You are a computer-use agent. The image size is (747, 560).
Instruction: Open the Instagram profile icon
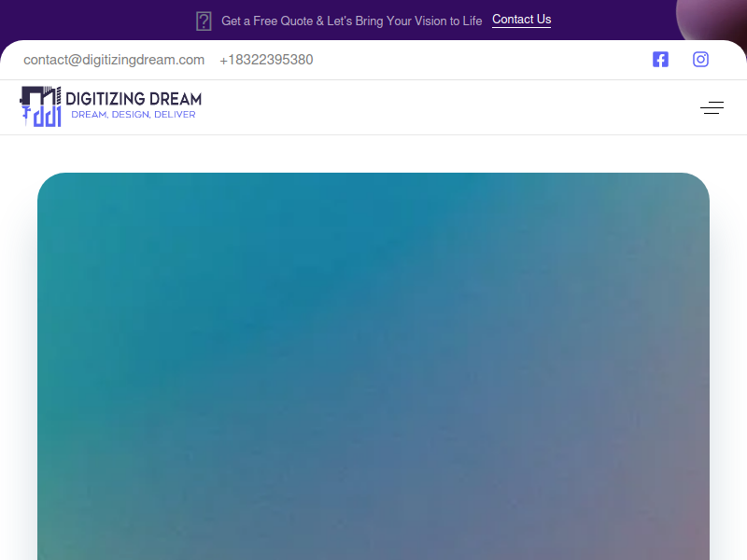(x=700, y=60)
